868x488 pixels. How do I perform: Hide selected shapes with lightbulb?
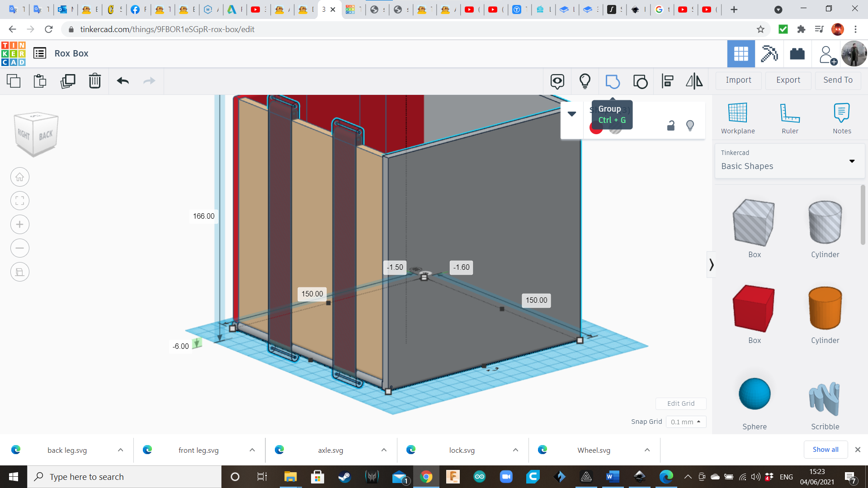[x=690, y=126]
